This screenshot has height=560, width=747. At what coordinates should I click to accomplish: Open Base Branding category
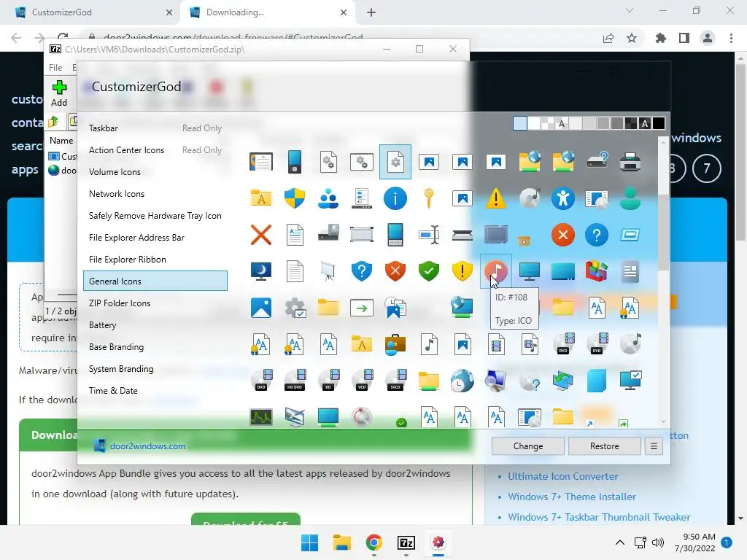(155, 347)
